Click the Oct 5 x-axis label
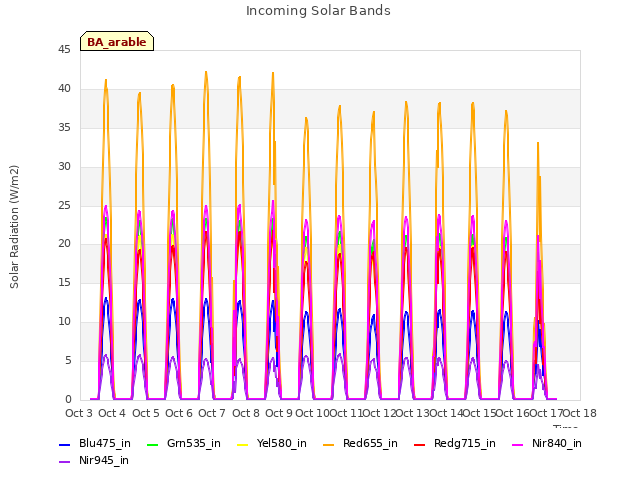Viewport: 640px width, 480px height. coord(146,413)
